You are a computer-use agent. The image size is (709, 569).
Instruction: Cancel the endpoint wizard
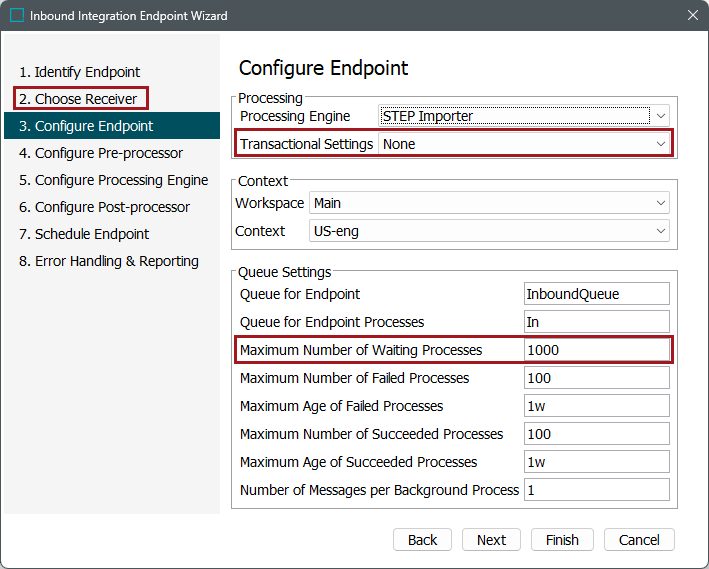point(639,540)
